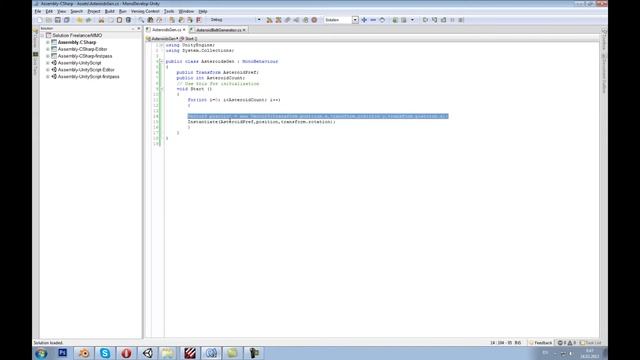This screenshot has width=640, height=360.
Task: Open the Edit menu
Action: point(49,11)
